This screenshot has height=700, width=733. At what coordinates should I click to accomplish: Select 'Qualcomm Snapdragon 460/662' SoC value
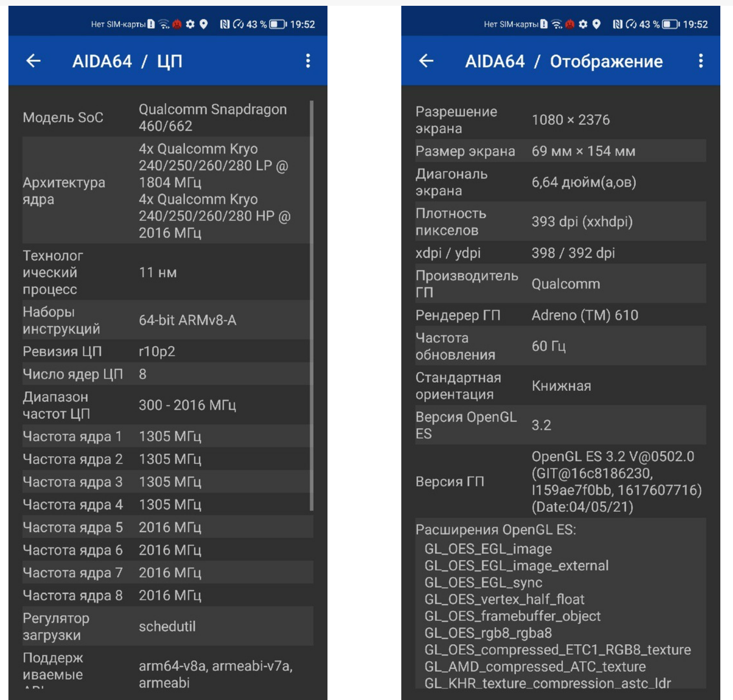pyautogui.click(x=213, y=118)
